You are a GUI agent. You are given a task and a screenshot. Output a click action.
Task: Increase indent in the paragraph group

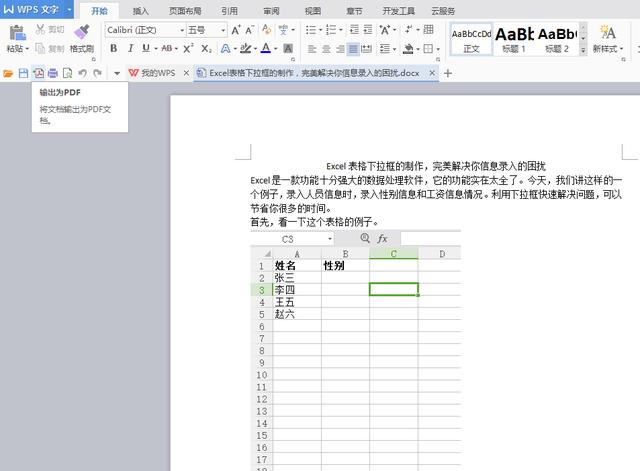(x=368, y=29)
